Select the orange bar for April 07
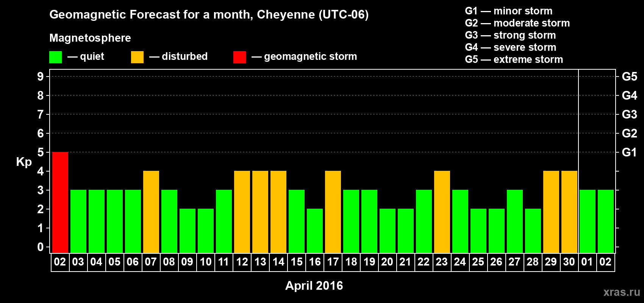Image resolution: width=644 pixels, height=303 pixels. click(x=151, y=212)
